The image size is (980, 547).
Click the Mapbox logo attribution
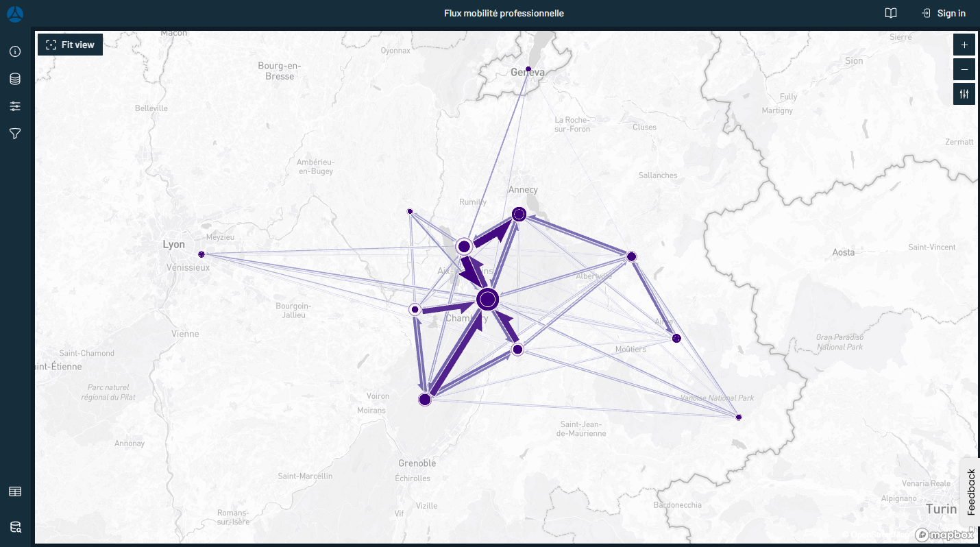(944, 535)
